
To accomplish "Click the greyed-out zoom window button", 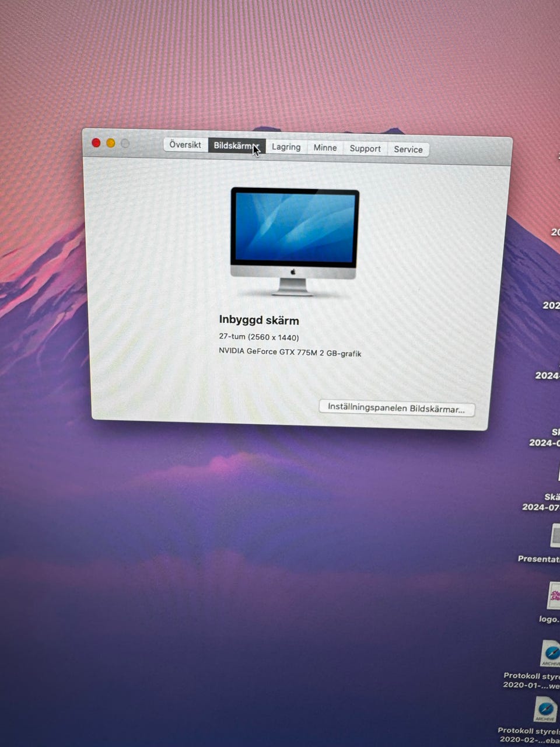I will (x=125, y=144).
